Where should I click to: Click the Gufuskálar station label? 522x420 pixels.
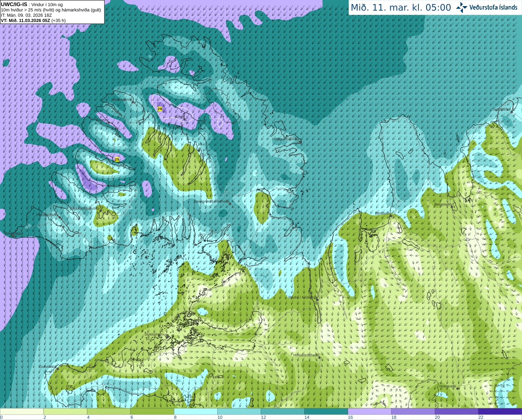coord(47,367)
